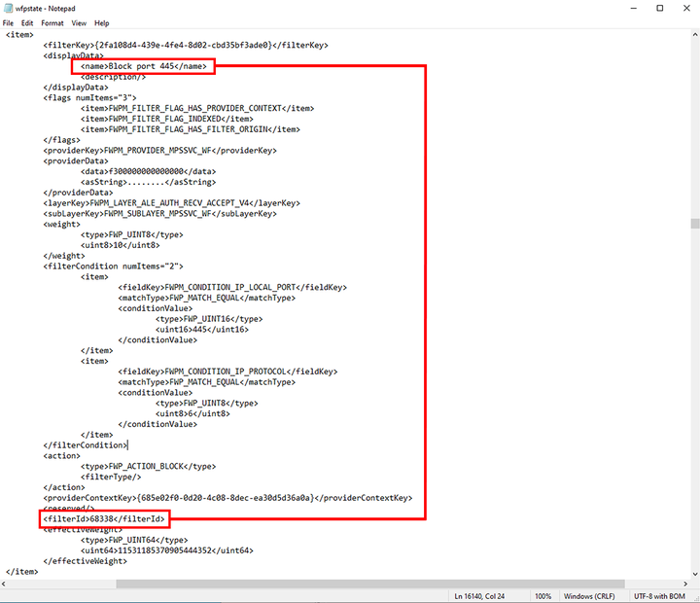Screen dimensions: 700x603
Task: Open the File menu
Action: coord(8,23)
